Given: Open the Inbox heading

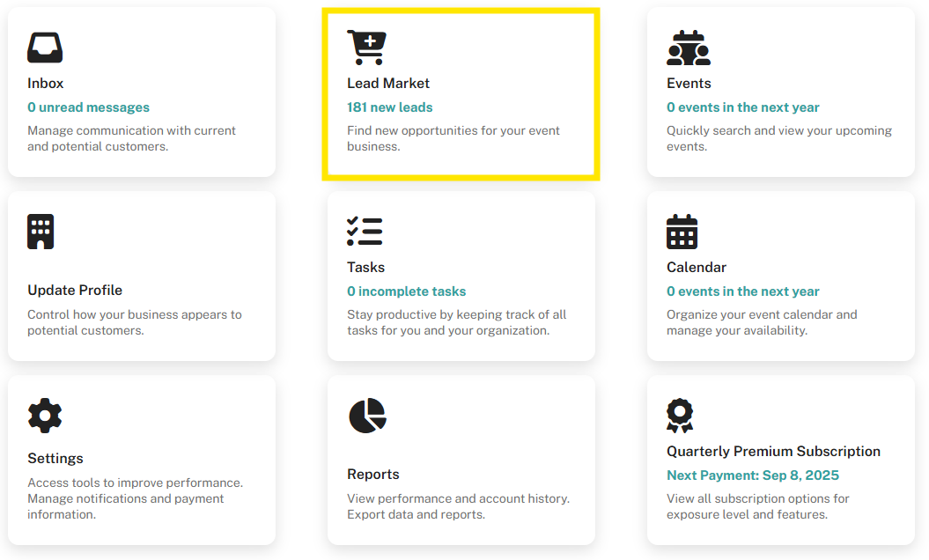Looking at the screenshot, I should click(x=46, y=84).
